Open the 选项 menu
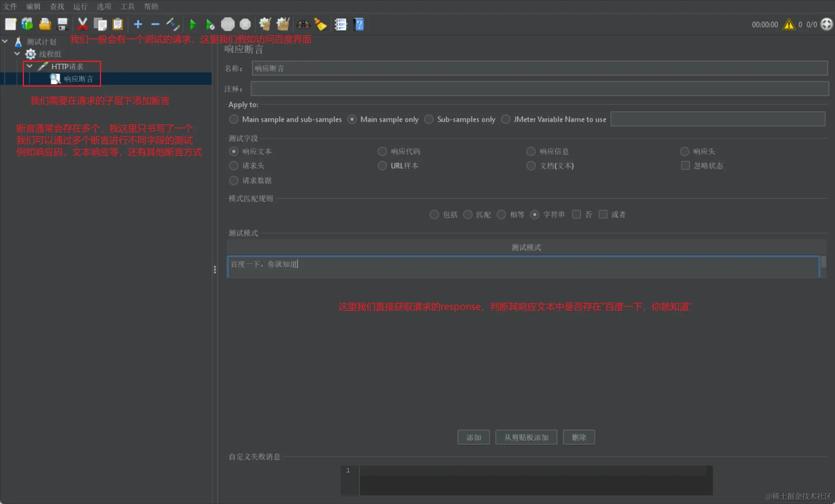 104,6
